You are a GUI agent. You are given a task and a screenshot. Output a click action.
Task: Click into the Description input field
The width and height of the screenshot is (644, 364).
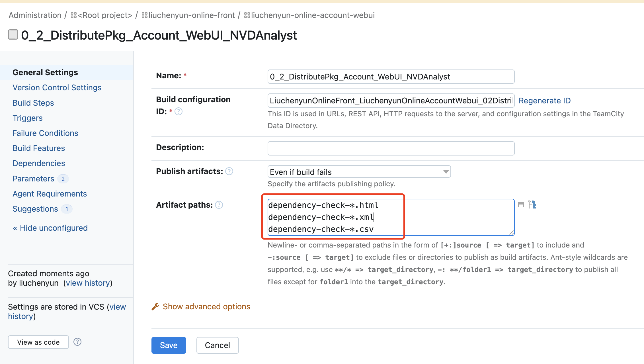tap(391, 148)
